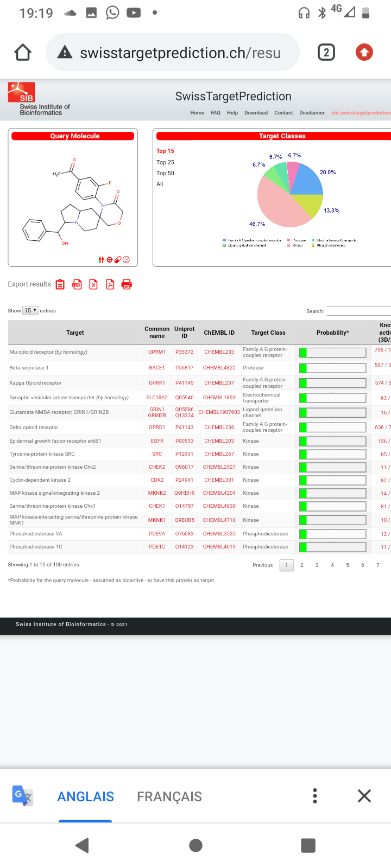The width and height of the screenshot is (391, 868).
Task: Export results as PDF icon
Action: point(110,284)
